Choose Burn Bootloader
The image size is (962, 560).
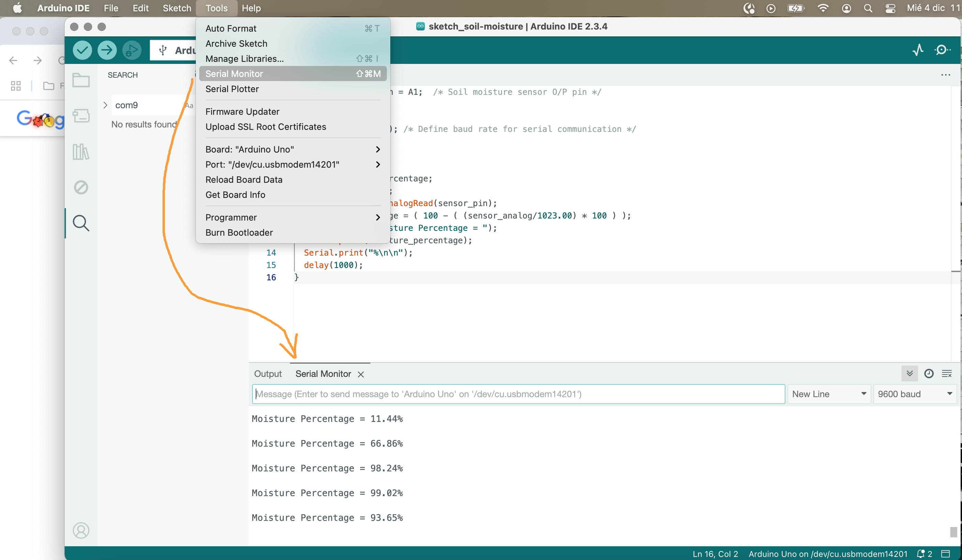(293, 233)
